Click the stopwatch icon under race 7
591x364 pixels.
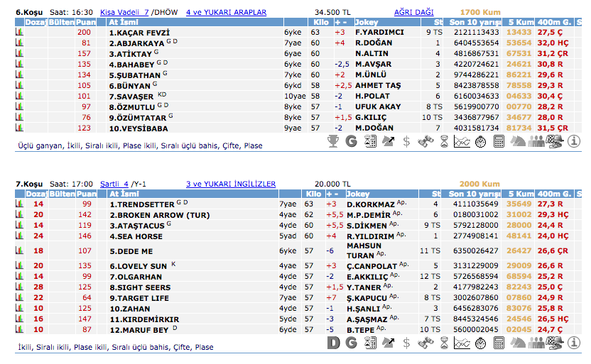coord(480,343)
